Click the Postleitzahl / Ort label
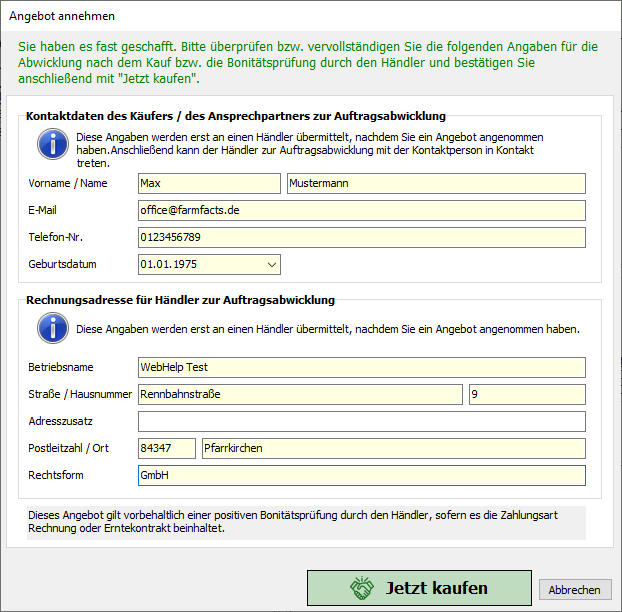 tap(68, 448)
